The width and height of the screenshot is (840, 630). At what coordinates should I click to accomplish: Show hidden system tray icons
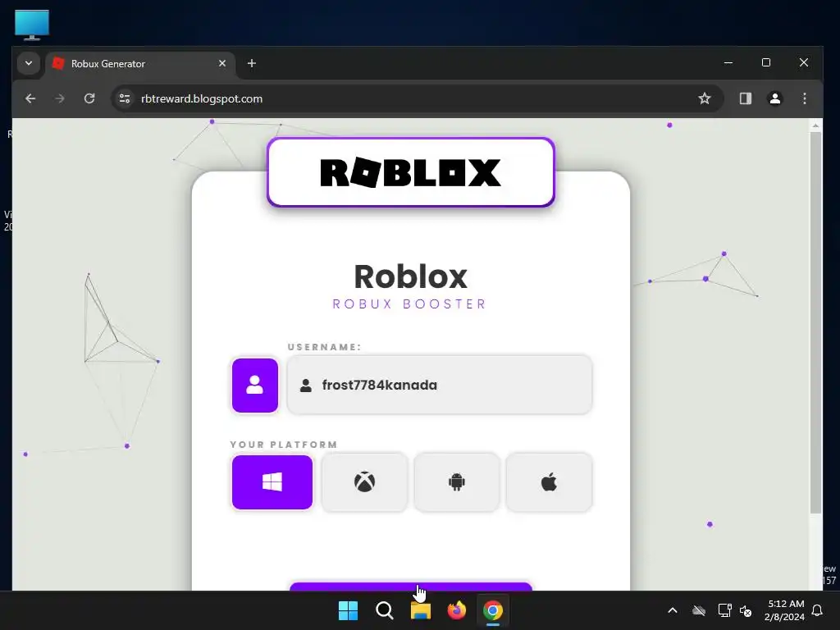click(x=673, y=610)
